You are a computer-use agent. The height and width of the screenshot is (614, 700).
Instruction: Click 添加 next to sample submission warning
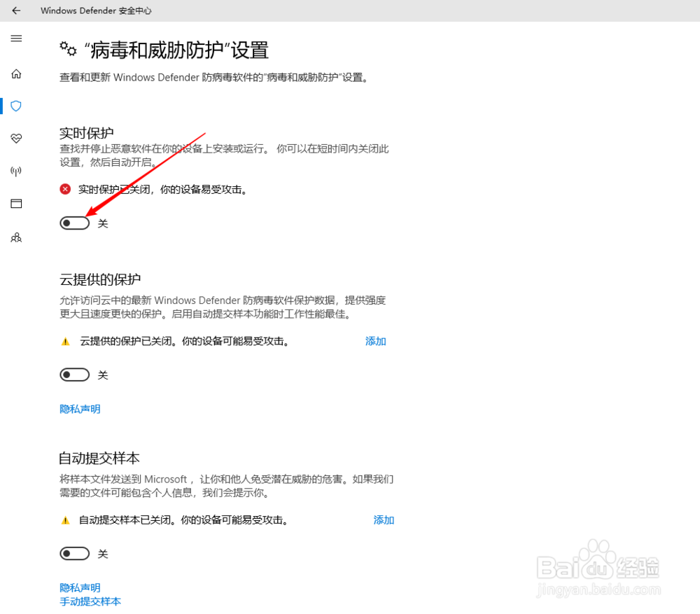[384, 519]
